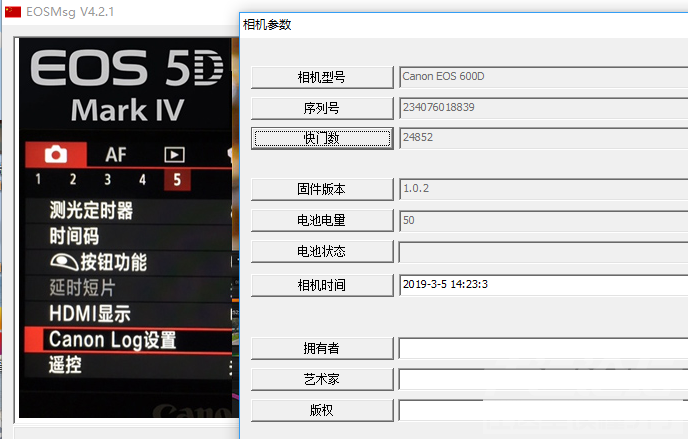The width and height of the screenshot is (688, 439).
Task: Click the empty owner input field
Action: [x=544, y=348]
